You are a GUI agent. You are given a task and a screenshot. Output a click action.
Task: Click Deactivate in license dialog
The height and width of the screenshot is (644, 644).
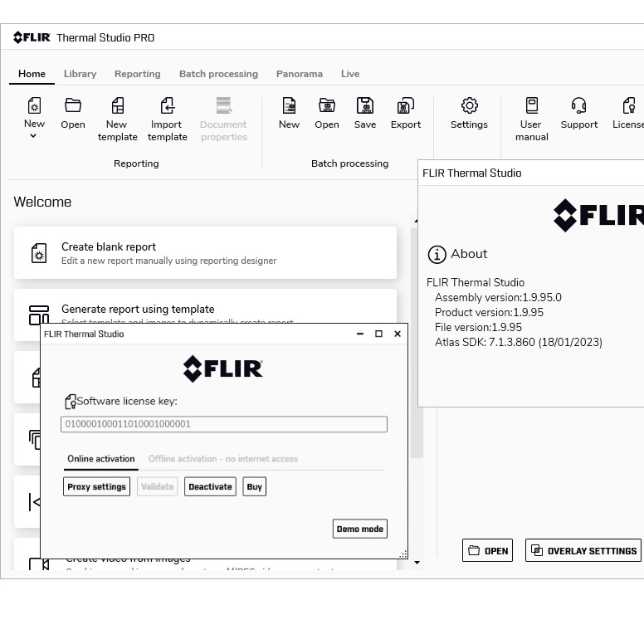point(210,486)
